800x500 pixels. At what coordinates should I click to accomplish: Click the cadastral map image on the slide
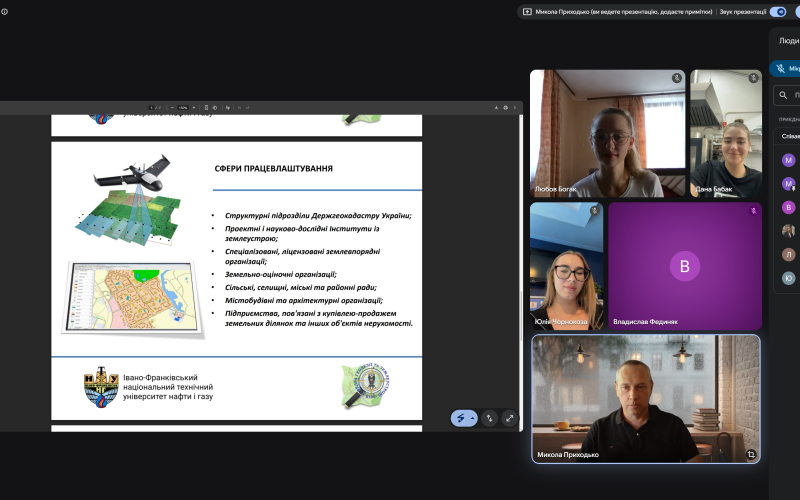[x=133, y=298]
